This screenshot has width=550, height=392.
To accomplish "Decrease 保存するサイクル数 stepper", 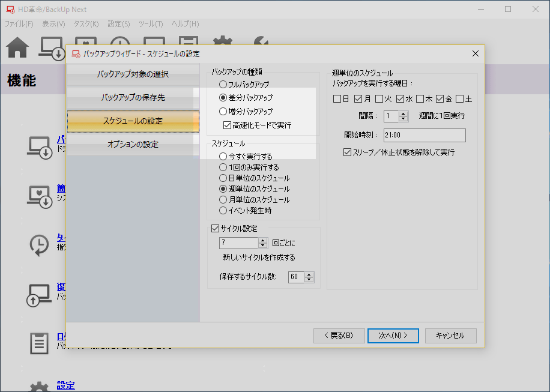I will pos(309,280).
